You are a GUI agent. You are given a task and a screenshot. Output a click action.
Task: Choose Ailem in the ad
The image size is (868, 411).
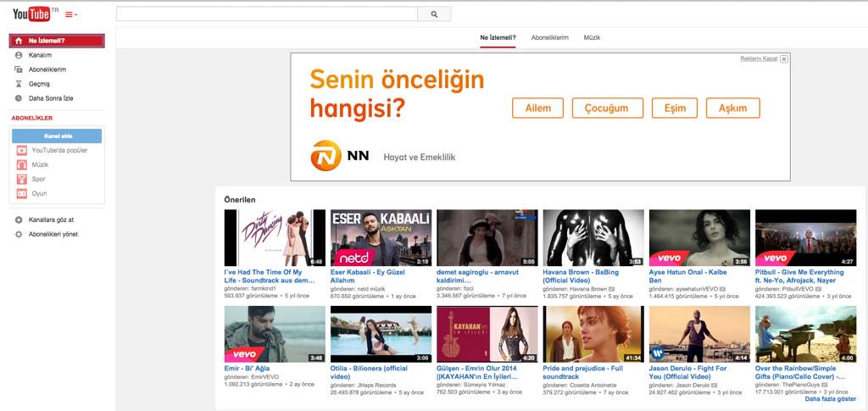point(537,108)
